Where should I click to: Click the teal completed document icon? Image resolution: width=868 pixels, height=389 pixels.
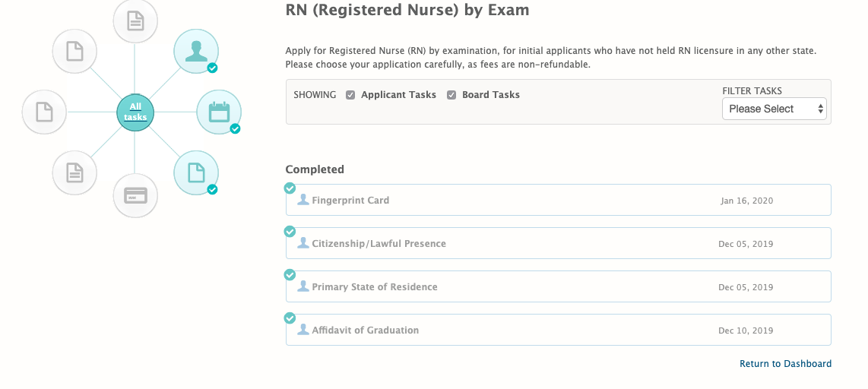click(x=196, y=172)
